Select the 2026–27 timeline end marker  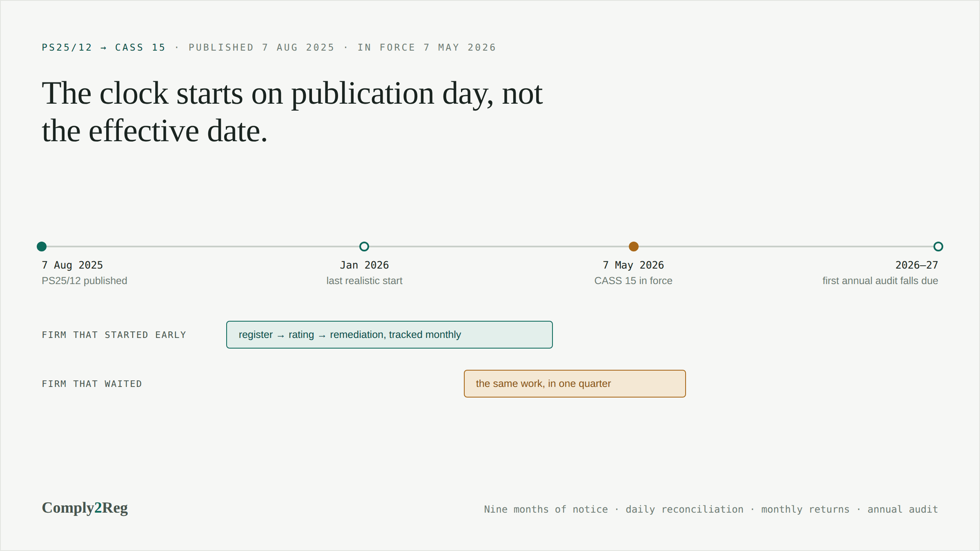pyautogui.click(x=938, y=247)
